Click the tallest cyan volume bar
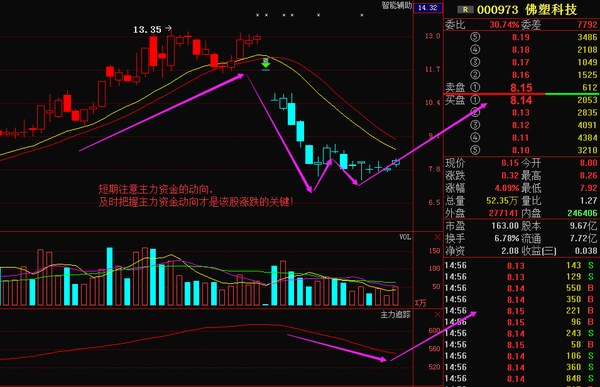Screen dimensions: 600x387 [x=110, y=276]
